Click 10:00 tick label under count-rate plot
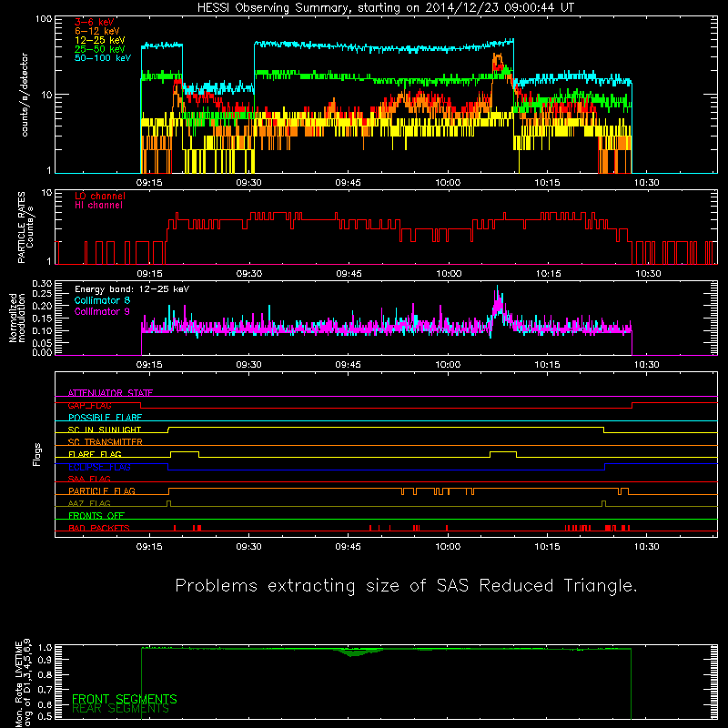This screenshot has height=728, width=728. click(x=448, y=183)
